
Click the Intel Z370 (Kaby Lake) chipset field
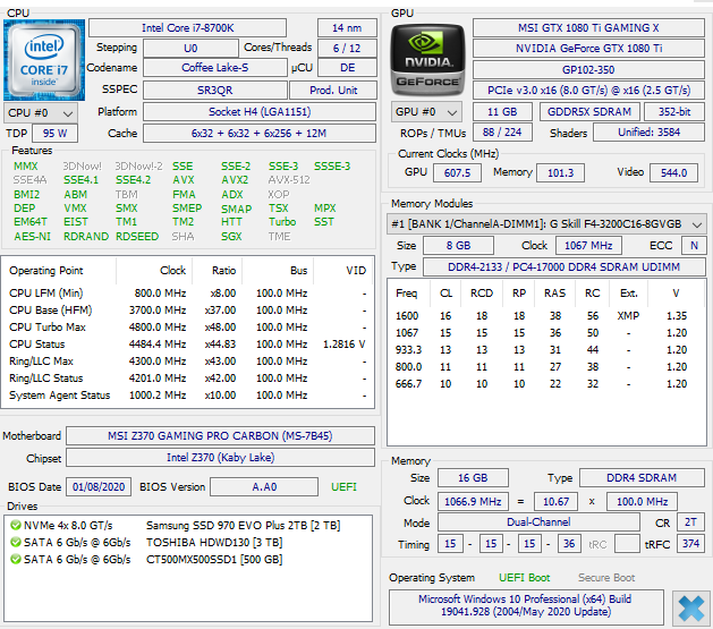click(220, 458)
